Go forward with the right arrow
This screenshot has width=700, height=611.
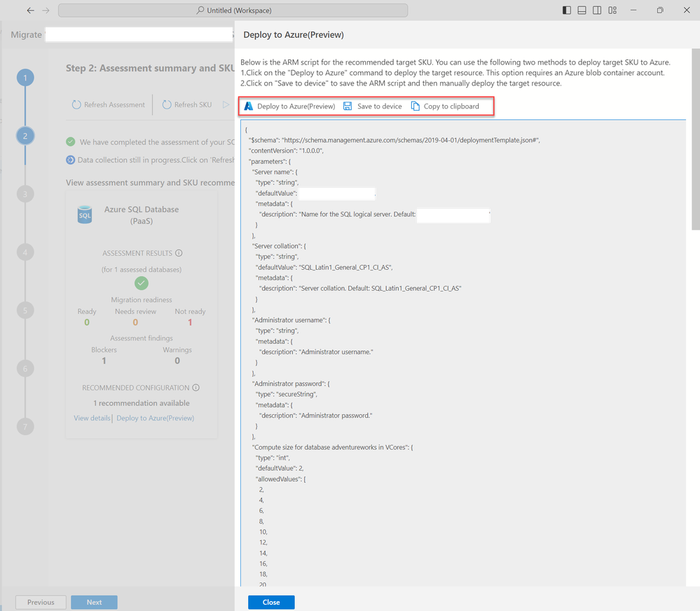click(x=46, y=11)
